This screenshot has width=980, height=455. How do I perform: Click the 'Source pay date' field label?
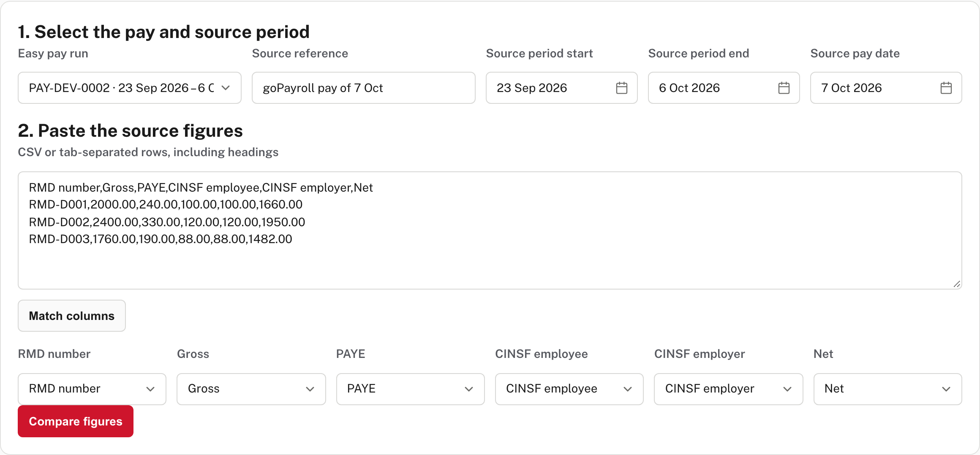[x=855, y=54]
